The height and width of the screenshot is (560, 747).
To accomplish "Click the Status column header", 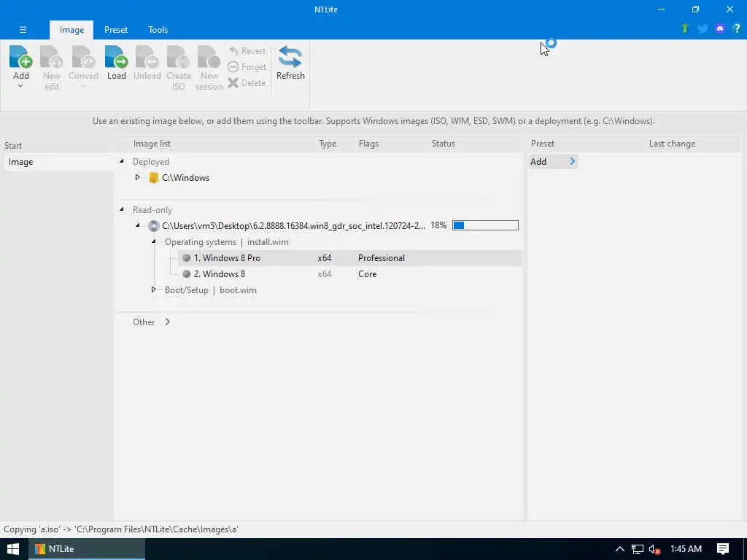I will point(443,144).
